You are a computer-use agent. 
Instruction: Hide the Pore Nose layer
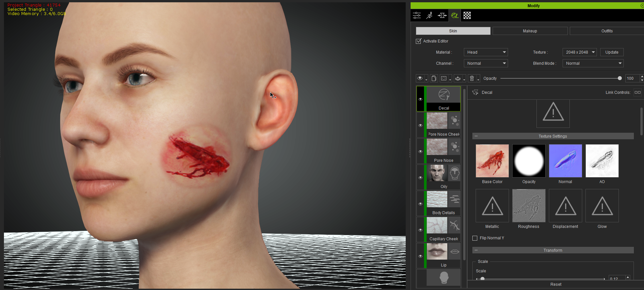420,151
